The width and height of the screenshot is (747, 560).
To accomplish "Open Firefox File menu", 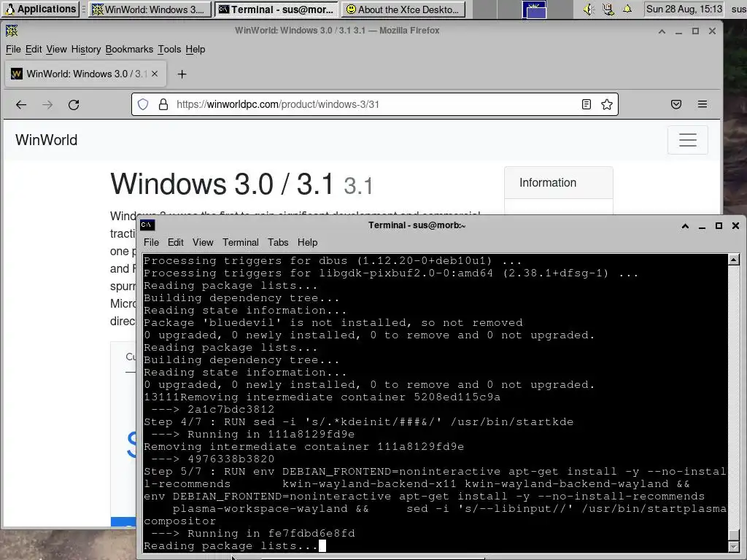I will click(x=13, y=49).
